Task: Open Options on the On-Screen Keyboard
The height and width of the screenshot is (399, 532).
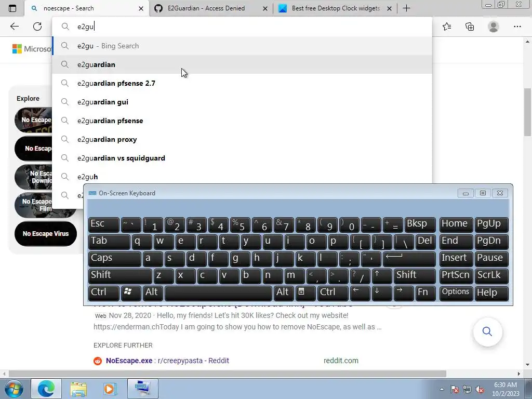Action: tap(456, 292)
